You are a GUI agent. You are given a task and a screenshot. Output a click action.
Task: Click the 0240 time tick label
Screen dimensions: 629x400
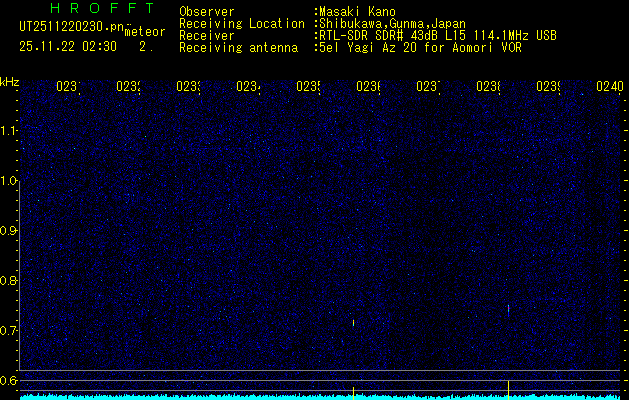click(x=610, y=86)
